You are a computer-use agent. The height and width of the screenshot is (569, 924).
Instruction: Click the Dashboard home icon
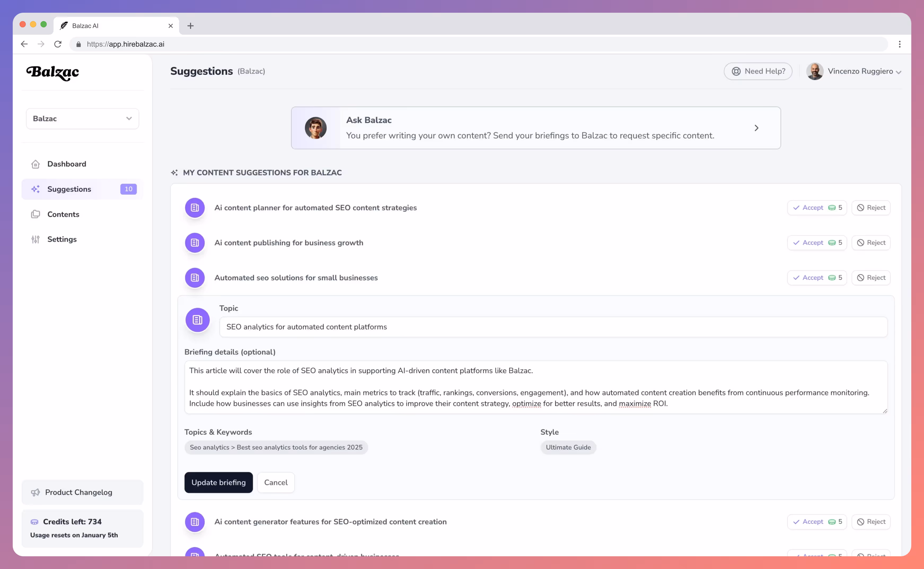tap(35, 164)
